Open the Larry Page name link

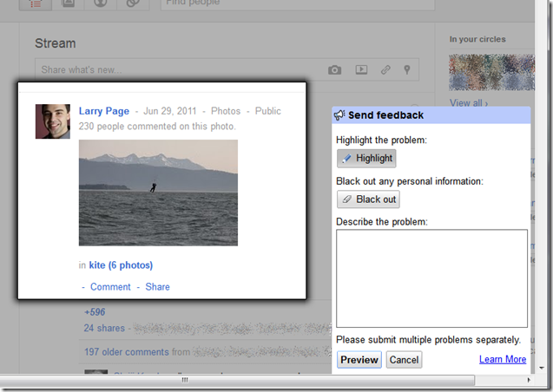(103, 111)
